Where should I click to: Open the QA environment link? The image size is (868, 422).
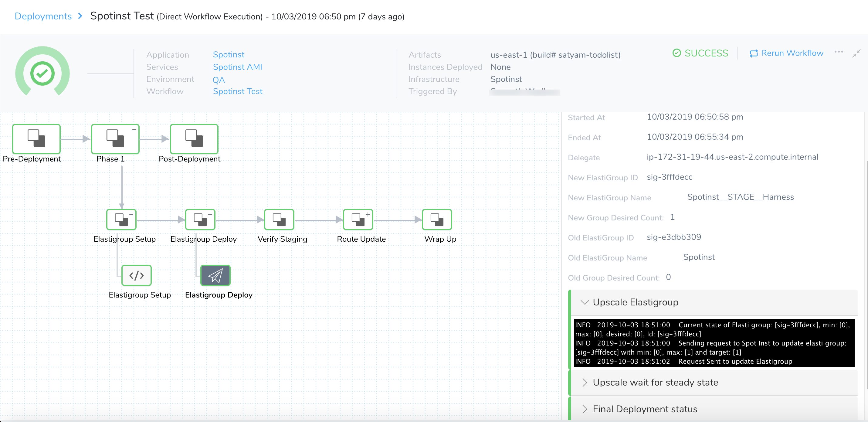click(219, 80)
